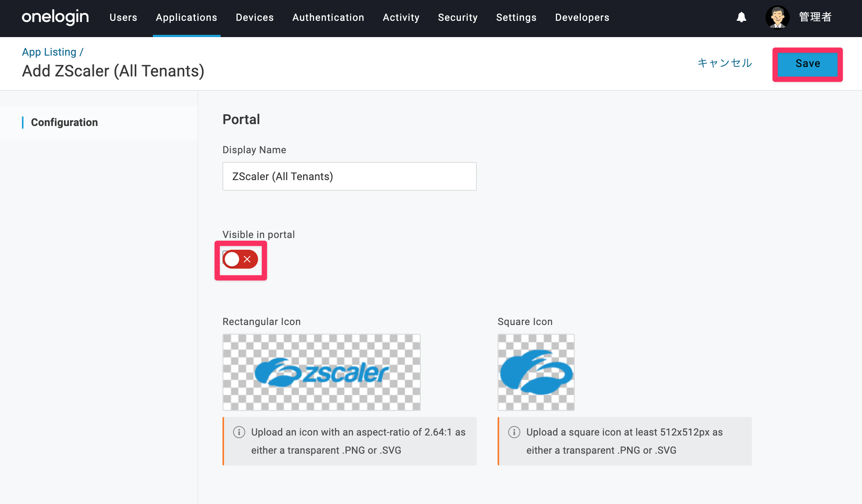Click the Rectangular Icon label
The height and width of the screenshot is (504, 862).
[x=261, y=322]
